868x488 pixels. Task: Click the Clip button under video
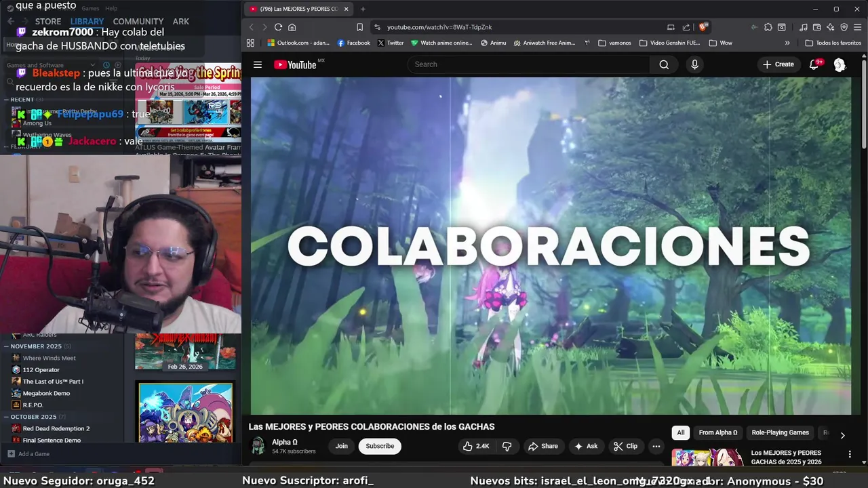(625, 446)
